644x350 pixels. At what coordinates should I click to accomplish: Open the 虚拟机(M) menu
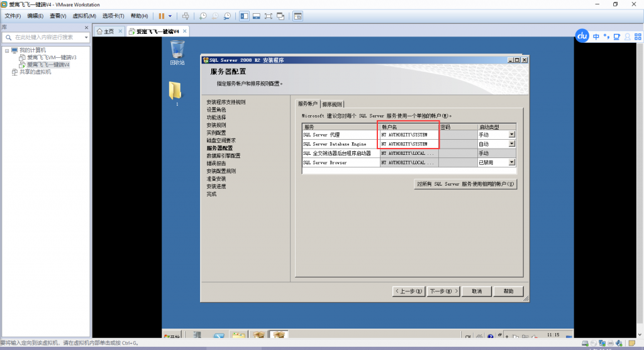tap(84, 16)
